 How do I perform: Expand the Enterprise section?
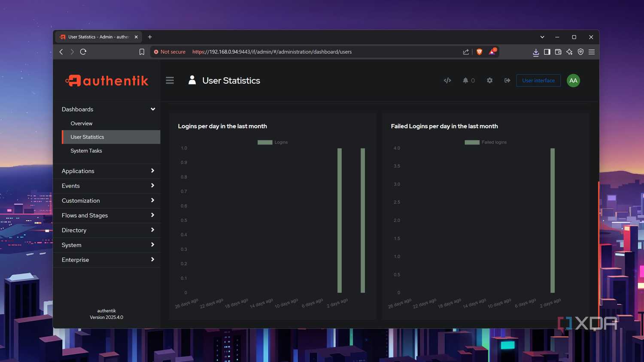pos(107,259)
